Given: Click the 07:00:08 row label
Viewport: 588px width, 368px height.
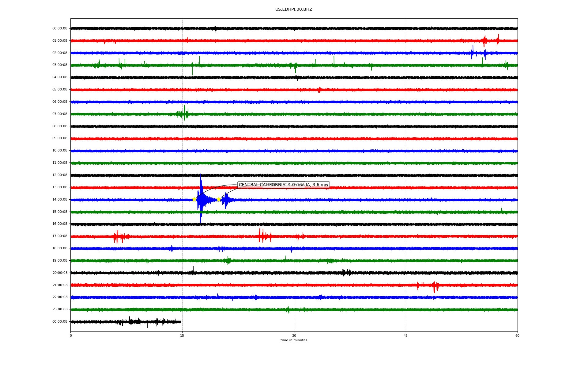Looking at the screenshot, I should [x=60, y=114].
